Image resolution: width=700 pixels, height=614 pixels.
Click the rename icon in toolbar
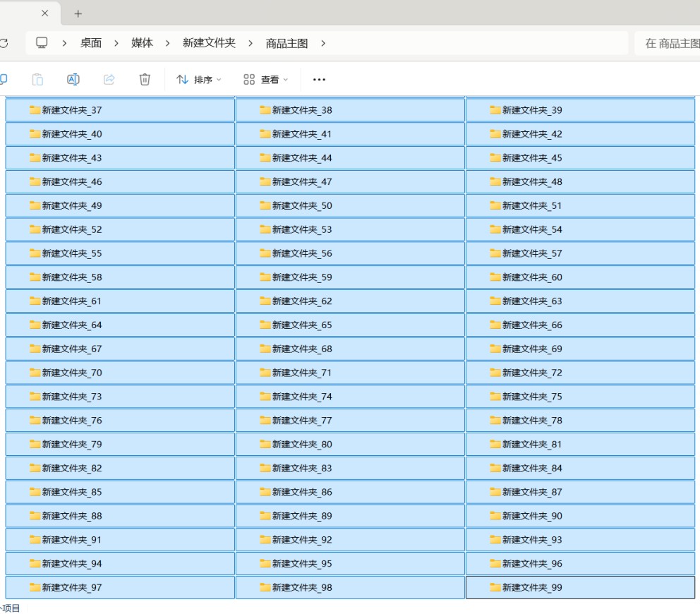[x=73, y=80]
